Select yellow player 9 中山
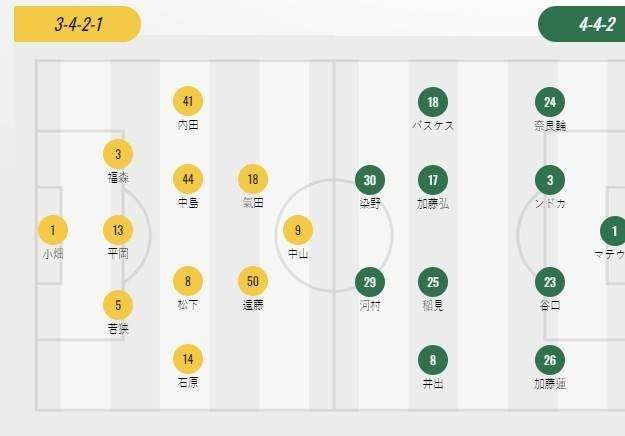Image resolution: width=625 pixels, height=436 pixels. [298, 231]
